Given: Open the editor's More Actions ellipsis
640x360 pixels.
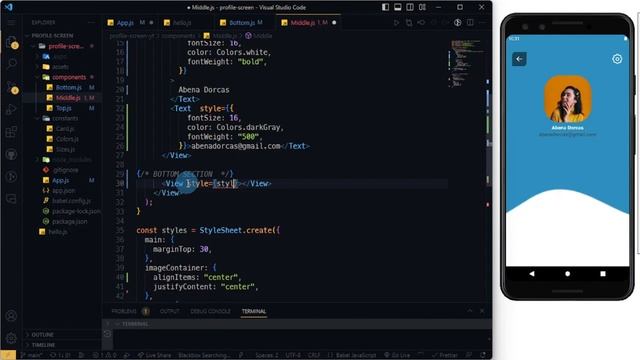Looking at the screenshot, I should click(482, 22).
